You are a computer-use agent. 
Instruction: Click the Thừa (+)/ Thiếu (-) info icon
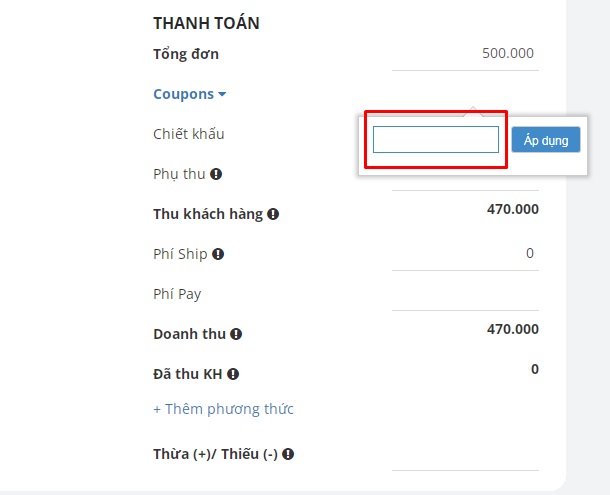coord(288,454)
